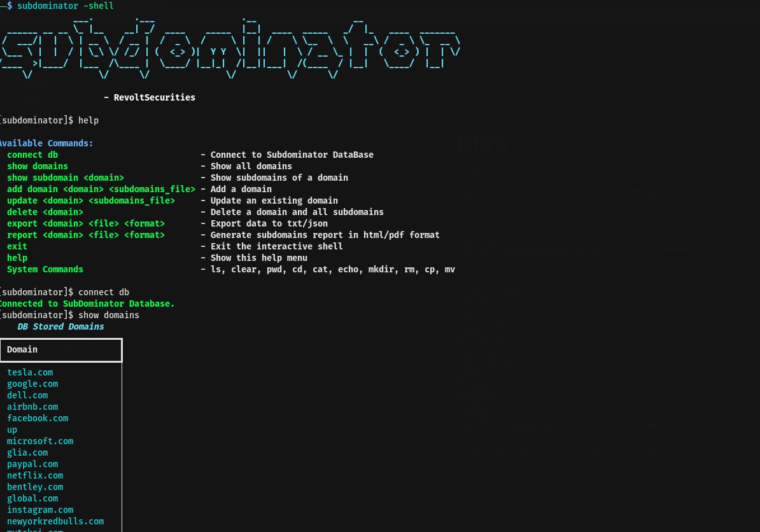Click 'Generate subdomains report in html/pdf format'

325,235
